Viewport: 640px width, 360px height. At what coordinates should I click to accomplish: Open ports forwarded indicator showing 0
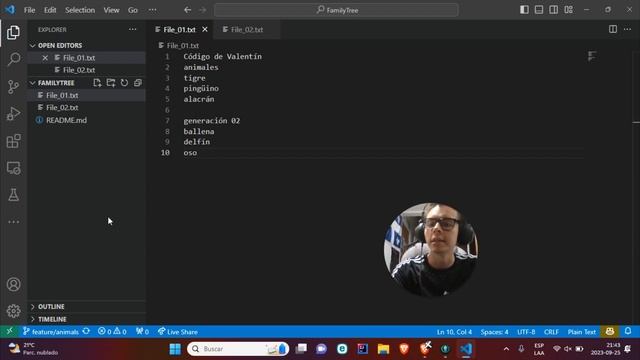tap(142, 332)
